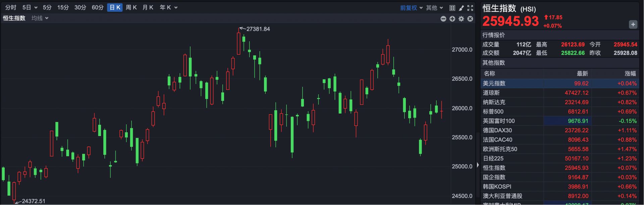Add HSI to watchlist with plus button
Viewport: 644px width, 205px height.
[x=633, y=24]
